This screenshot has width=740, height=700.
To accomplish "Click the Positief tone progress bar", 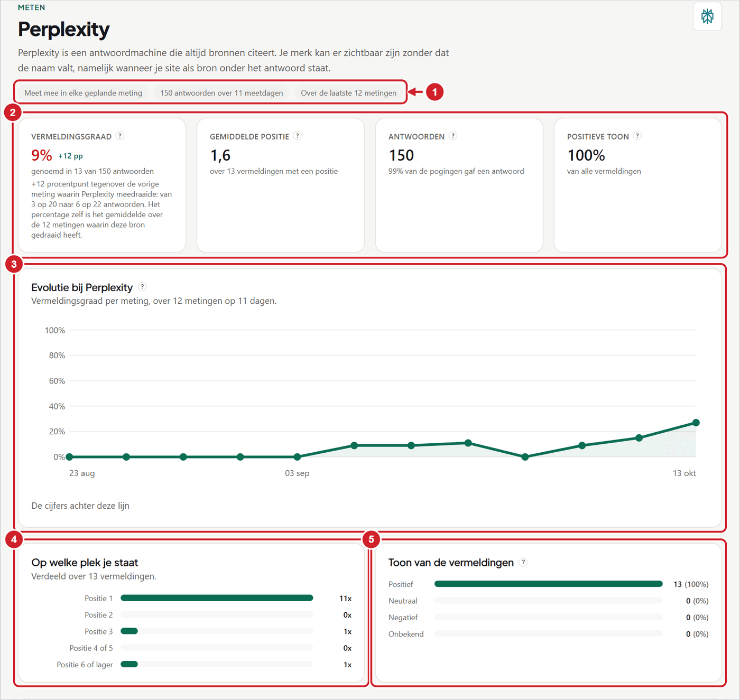I will 548,584.
